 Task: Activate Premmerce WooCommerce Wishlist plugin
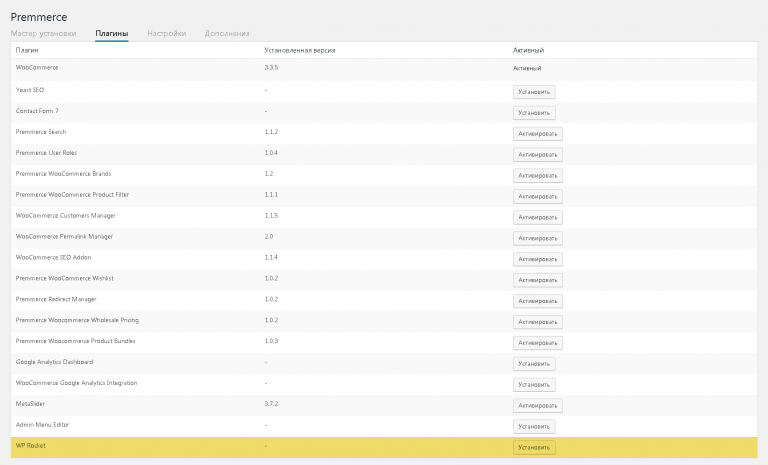click(x=537, y=280)
